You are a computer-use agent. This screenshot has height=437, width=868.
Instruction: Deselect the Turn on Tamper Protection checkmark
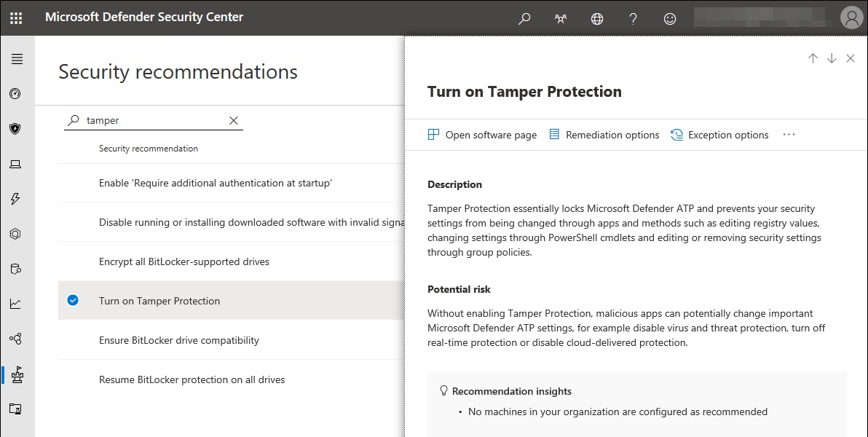tap(73, 300)
